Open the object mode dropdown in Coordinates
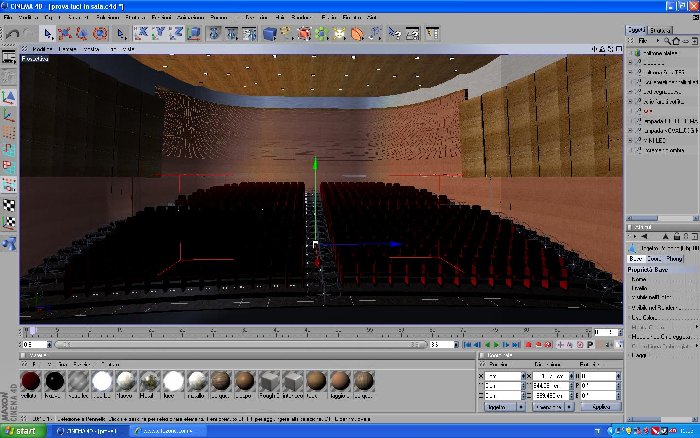The image size is (700, 438). click(x=504, y=407)
